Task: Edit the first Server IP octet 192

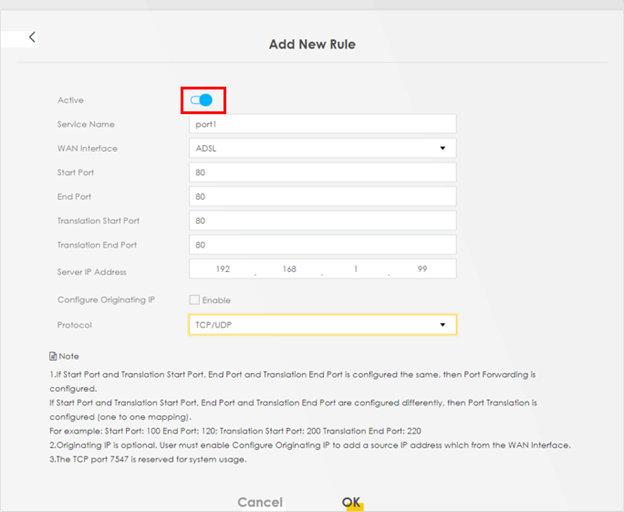Action: [x=223, y=269]
